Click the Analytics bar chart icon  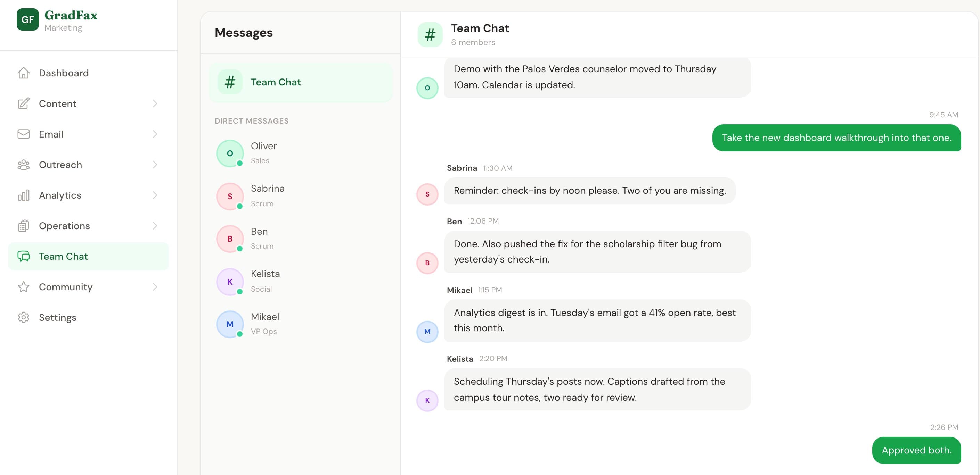[x=24, y=195]
